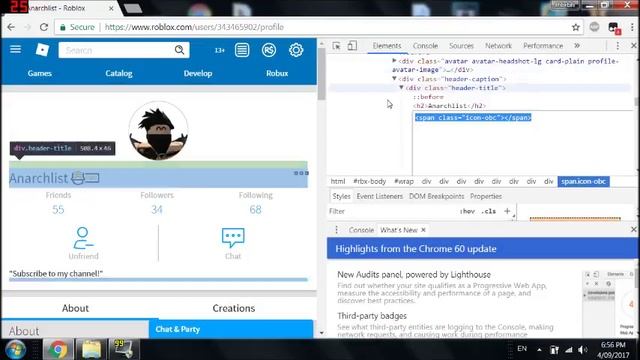View the Following count 68
Viewport: 640px width, 360px height.
click(256, 209)
